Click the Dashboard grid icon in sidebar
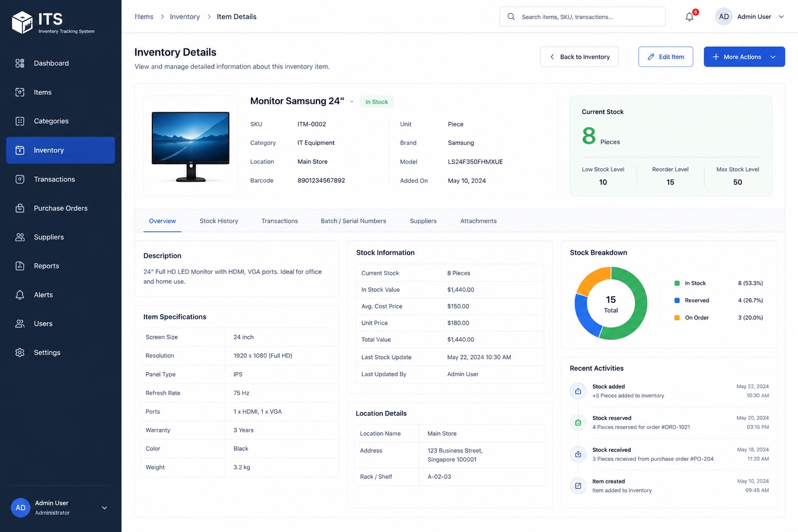This screenshot has width=798, height=532. click(x=20, y=63)
